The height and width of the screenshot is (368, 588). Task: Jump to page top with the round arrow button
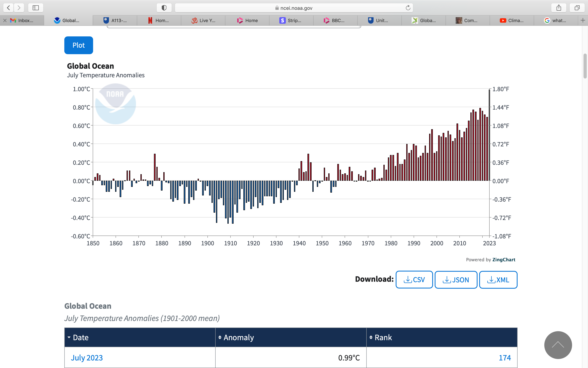[558, 345]
